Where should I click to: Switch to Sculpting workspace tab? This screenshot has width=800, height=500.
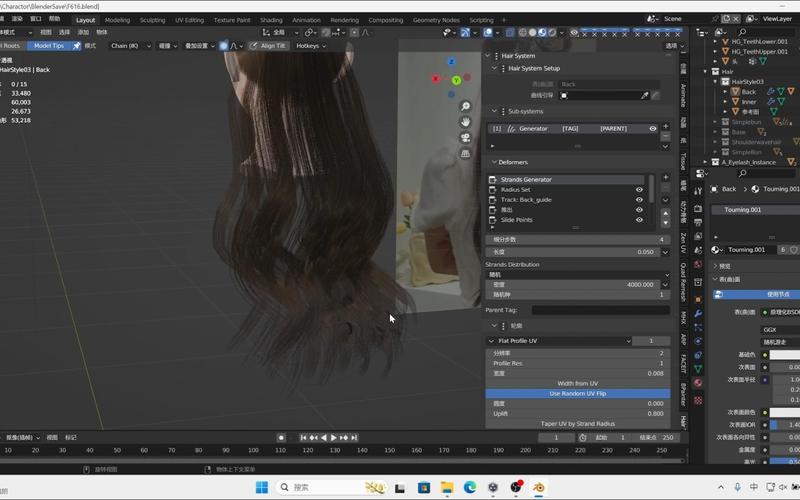(x=153, y=20)
